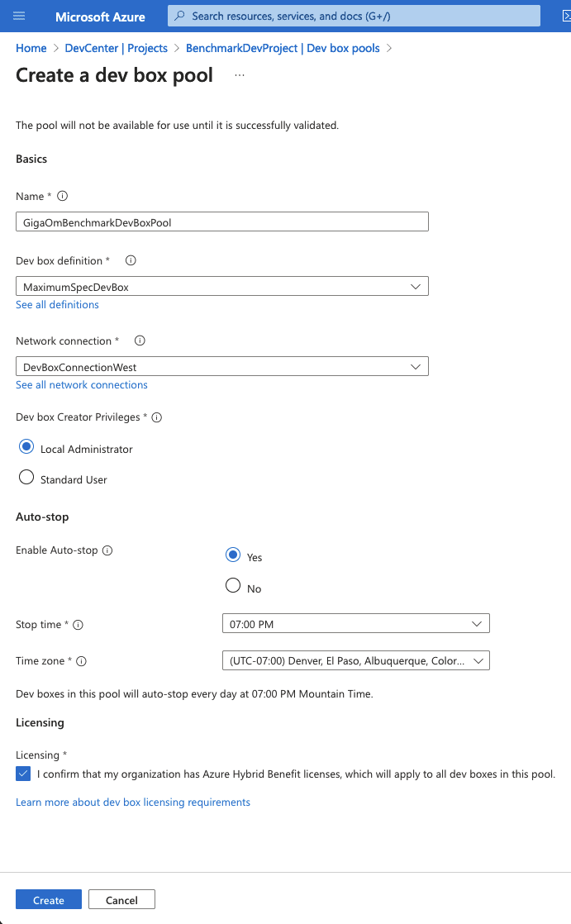571x924 pixels.
Task: Click the Time zone info icon
Action: click(x=82, y=661)
